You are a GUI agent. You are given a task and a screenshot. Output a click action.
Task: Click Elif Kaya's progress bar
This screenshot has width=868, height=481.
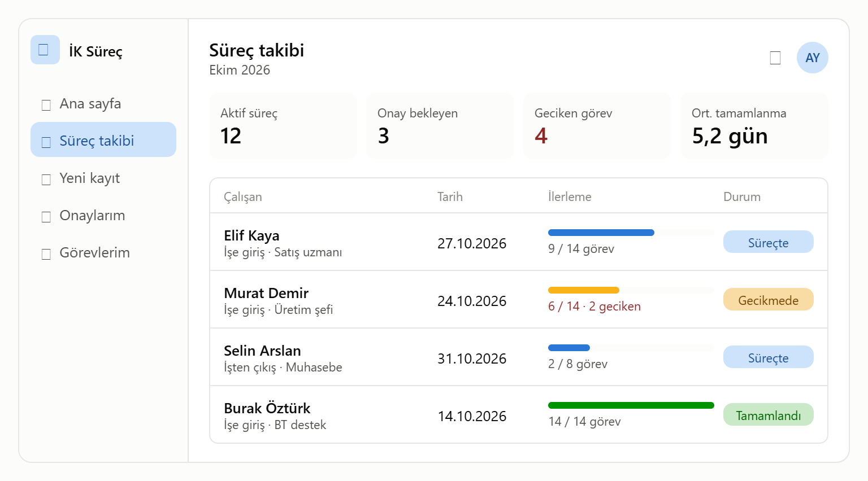(631, 233)
